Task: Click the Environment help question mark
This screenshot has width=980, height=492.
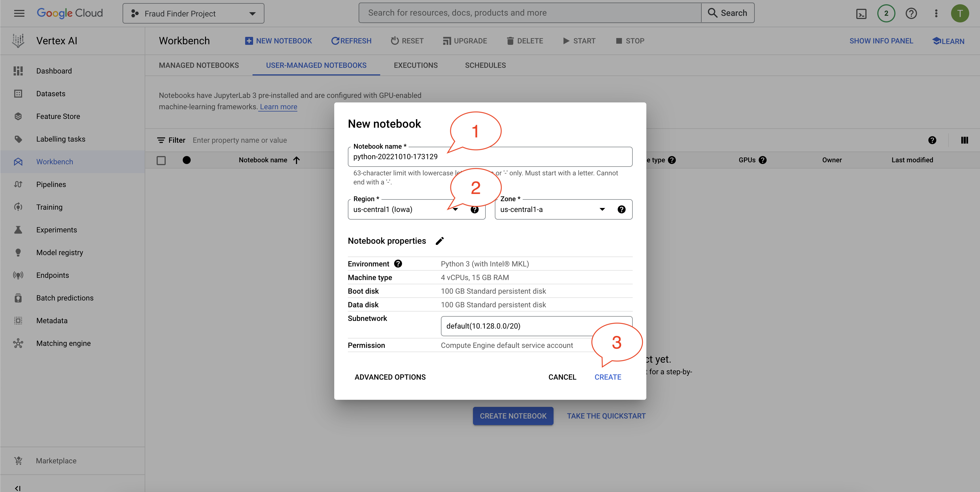Action: pos(398,264)
